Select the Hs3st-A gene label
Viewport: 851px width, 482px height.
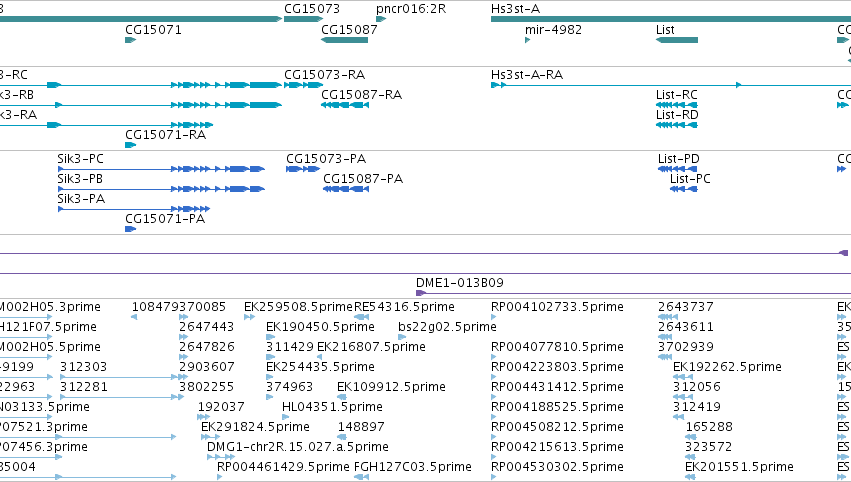click(515, 9)
